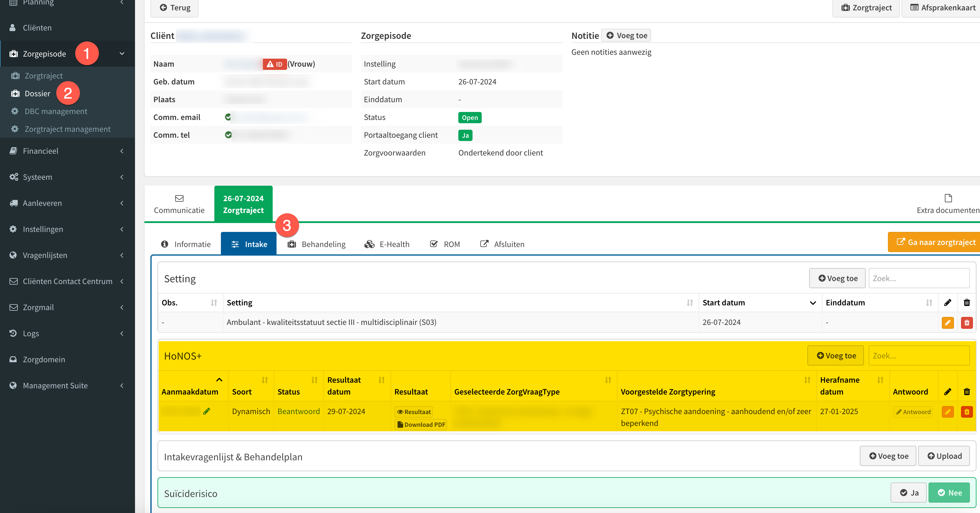Open the E-Health tab
The height and width of the screenshot is (513, 980).
(387, 244)
